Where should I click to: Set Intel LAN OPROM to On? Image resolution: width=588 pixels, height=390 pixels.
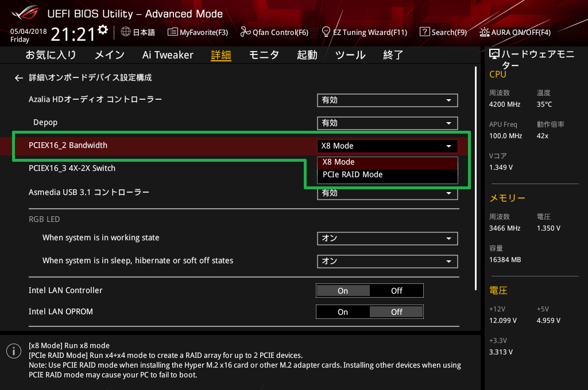click(343, 312)
